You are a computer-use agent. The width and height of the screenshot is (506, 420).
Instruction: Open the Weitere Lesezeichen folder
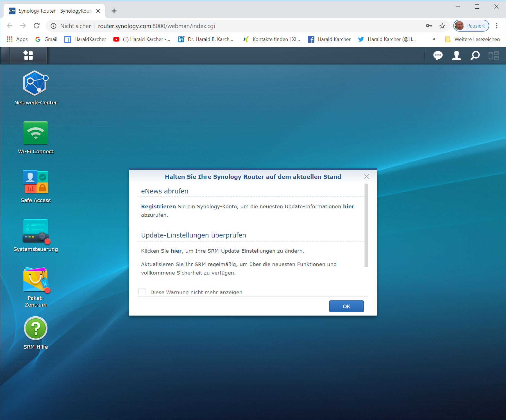(473, 39)
